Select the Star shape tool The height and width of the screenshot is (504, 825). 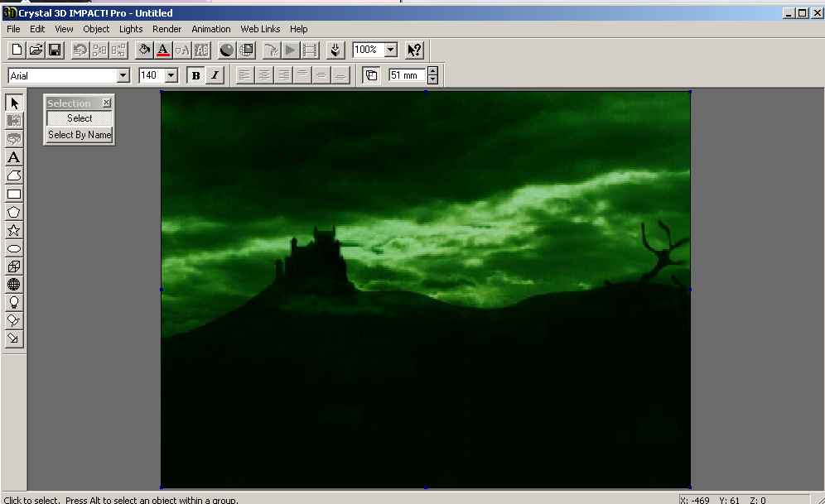(x=14, y=230)
